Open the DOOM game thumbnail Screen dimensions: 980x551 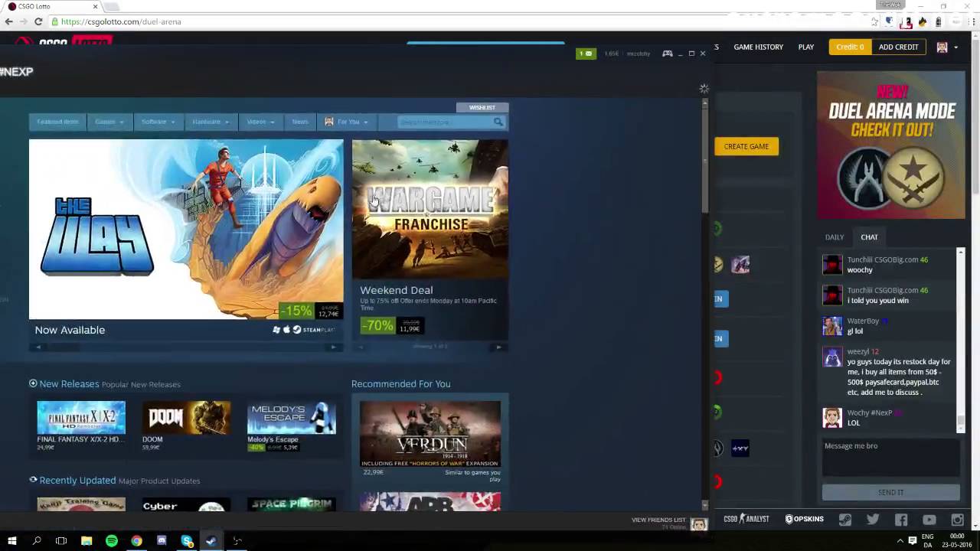tap(186, 418)
